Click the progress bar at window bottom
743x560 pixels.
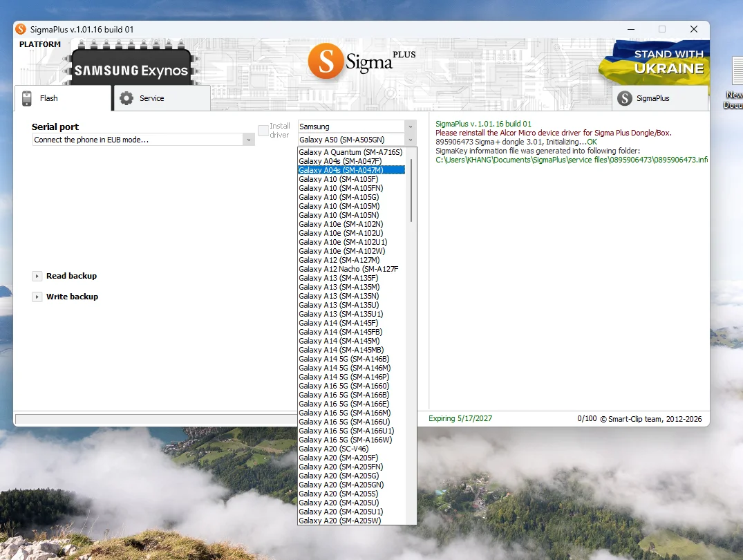point(156,419)
